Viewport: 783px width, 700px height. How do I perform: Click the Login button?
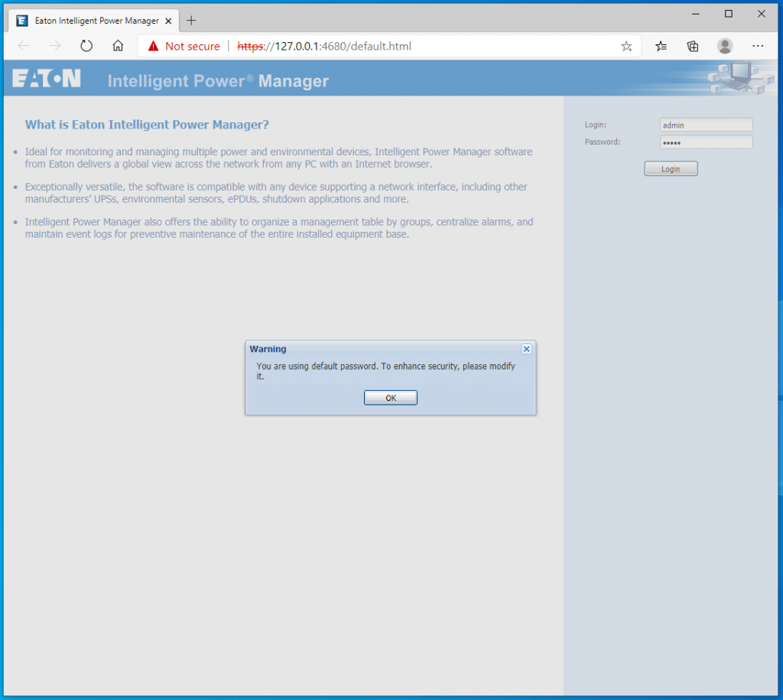[x=671, y=169]
